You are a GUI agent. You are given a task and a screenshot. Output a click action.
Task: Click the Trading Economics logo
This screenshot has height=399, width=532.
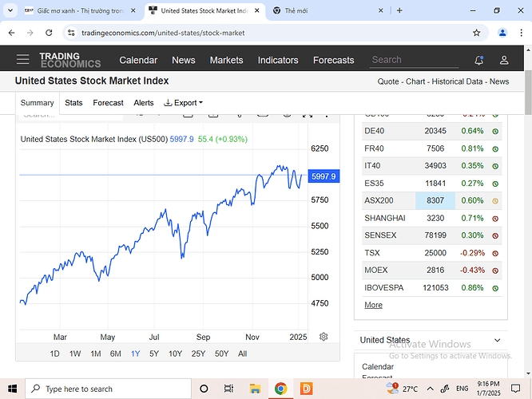pos(69,60)
